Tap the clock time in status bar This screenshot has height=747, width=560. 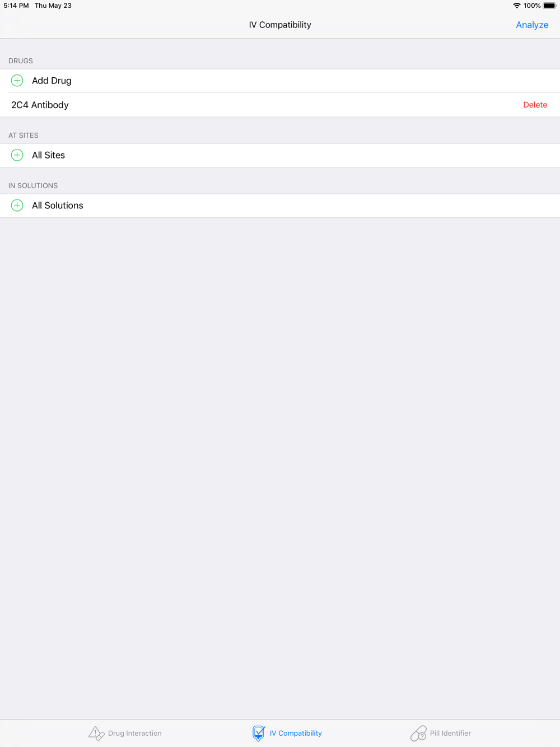pos(16,6)
